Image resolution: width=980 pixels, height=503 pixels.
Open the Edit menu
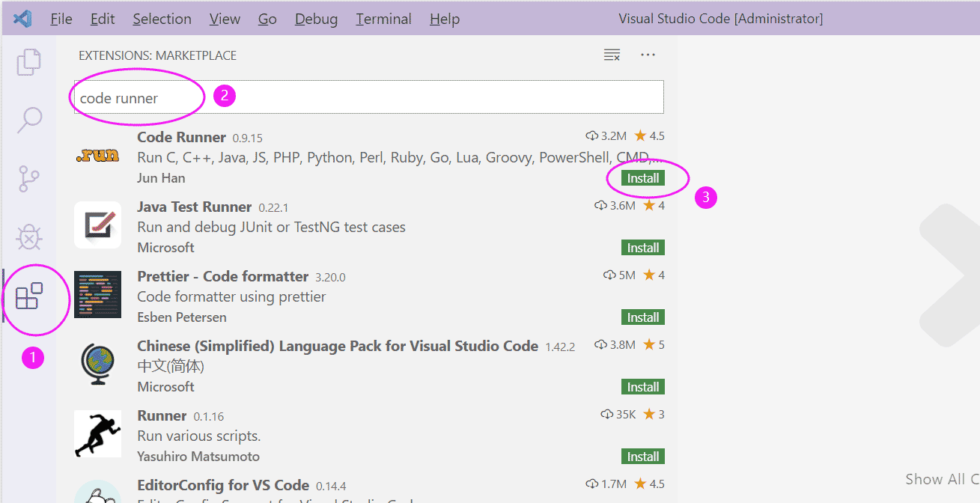(103, 19)
